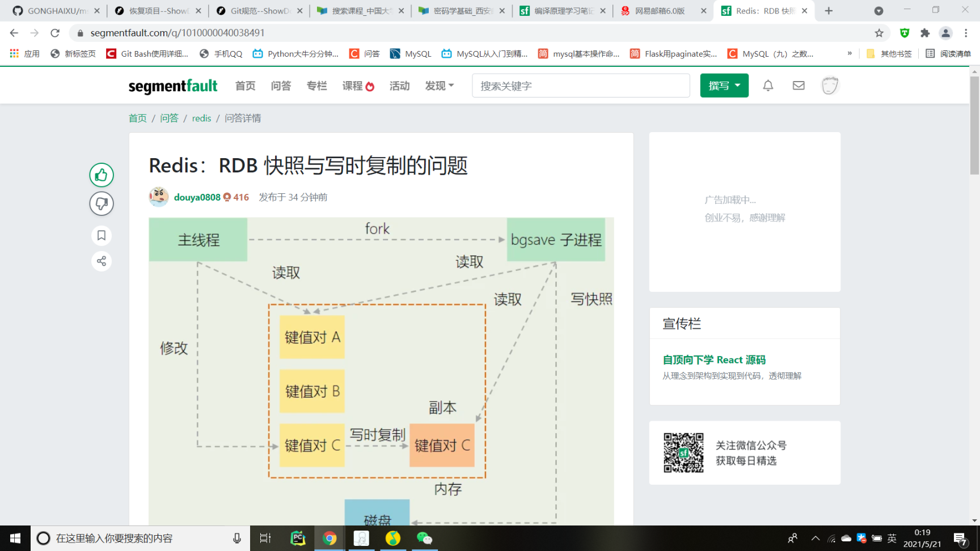Expand the 发现 navigation menu
The height and width of the screenshot is (551, 980).
click(x=440, y=86)
